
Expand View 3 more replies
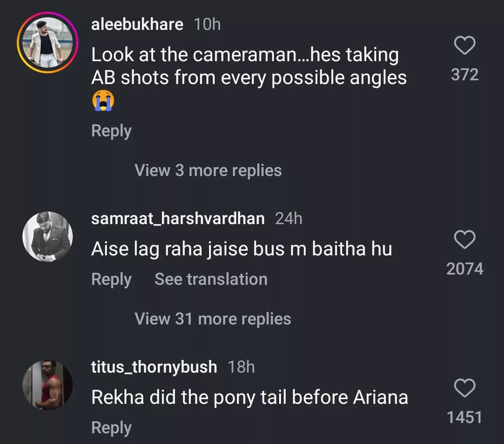click(208, 170)
